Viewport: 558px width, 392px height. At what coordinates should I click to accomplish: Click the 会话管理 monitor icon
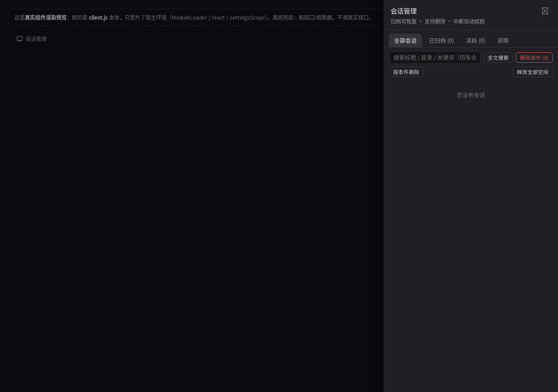coord(20,39)
